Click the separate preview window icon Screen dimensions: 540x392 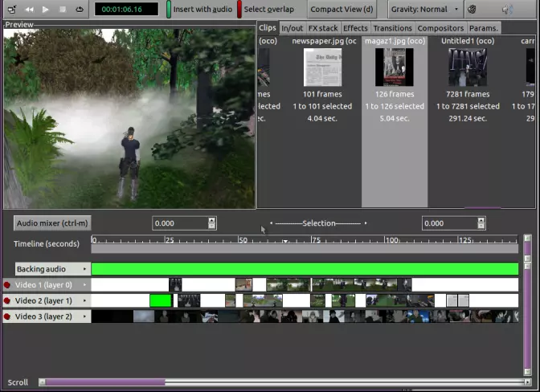pyautogui.click(x=12, y=10)
